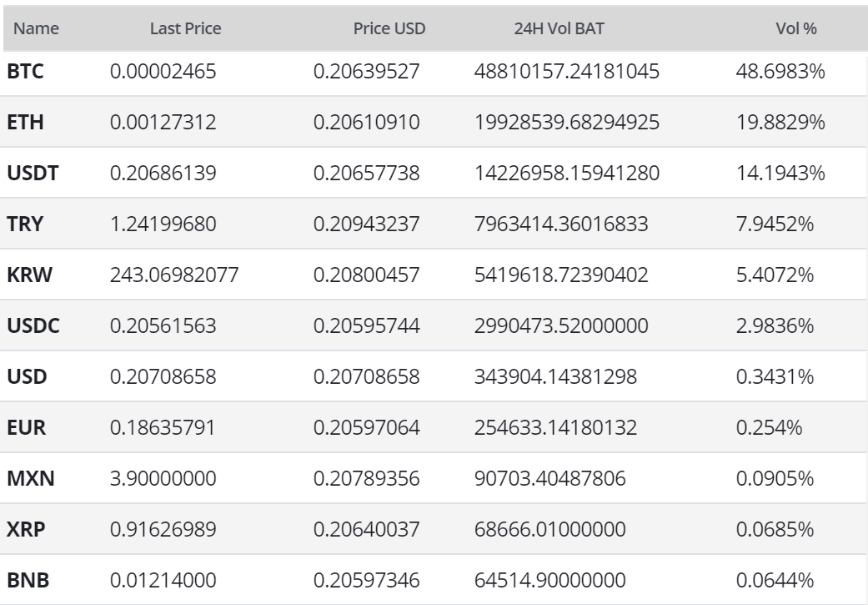
Task: Click KRW last price 243.06982077
Action: point(174,275)
